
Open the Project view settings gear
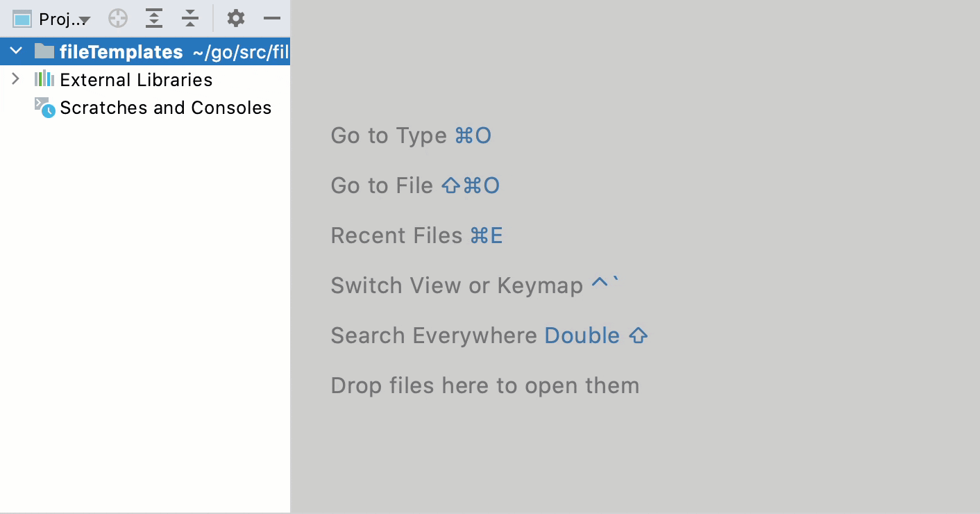tap(235, 19)
